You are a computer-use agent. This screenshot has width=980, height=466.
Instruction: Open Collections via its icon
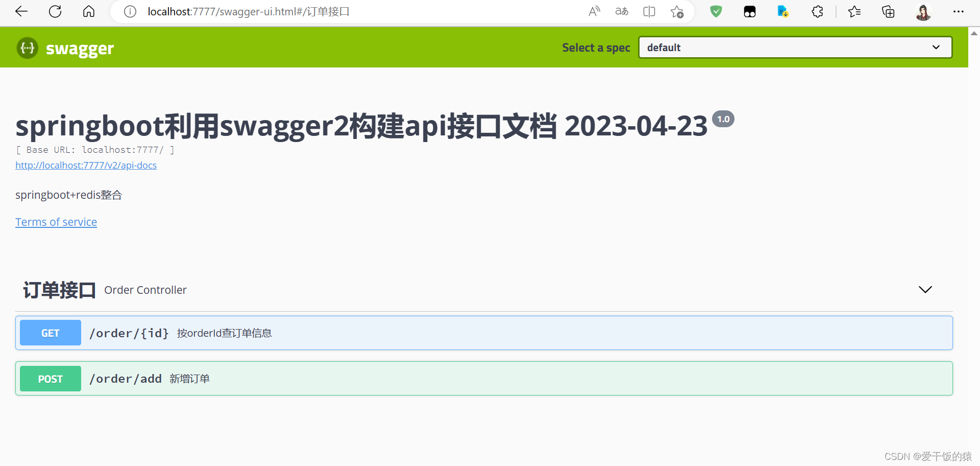(x=888, y=11)
